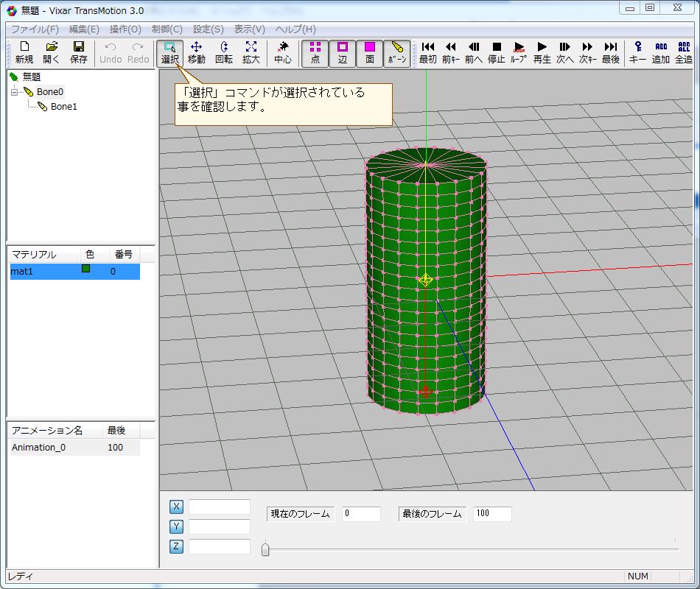The width and height of the screenshot is (700, 589).
Task: Toggle 面 face selection mode
Action: tap(369, 52)
